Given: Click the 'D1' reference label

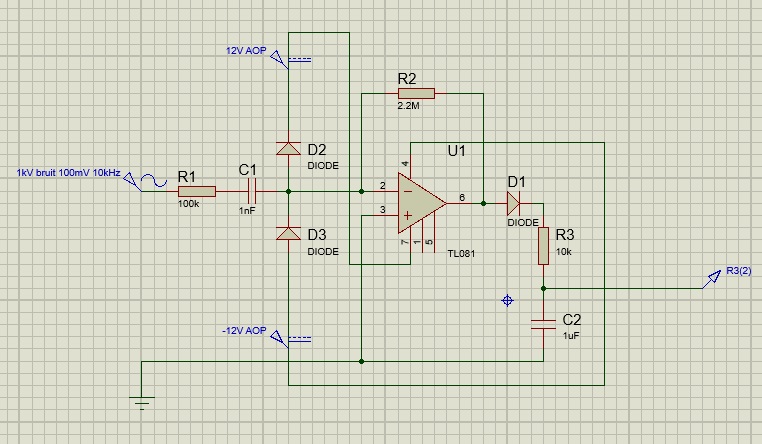Looking at the screenshot, I should pyautogui.click(x=516, y=182).
